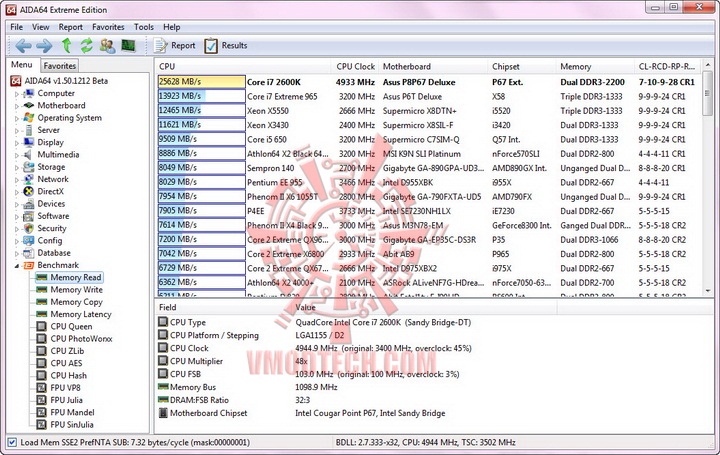Click the CPU Hash benchmark icon
Screen dimensions: 720x455
tap(42, 376)
